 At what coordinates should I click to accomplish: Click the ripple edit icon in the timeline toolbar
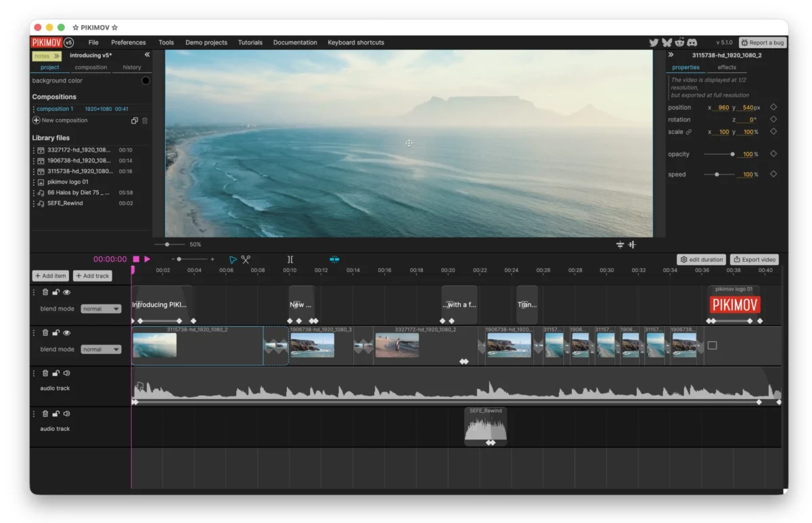point(334,260)
